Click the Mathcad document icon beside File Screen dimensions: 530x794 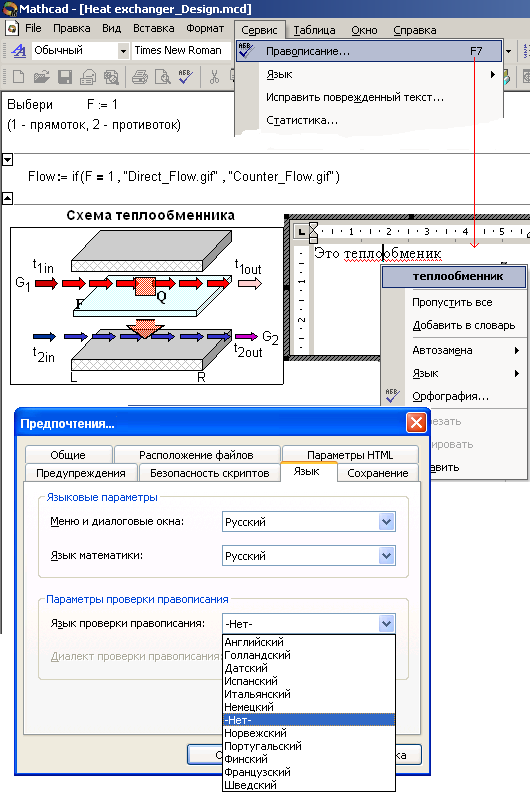click(x=12, y=28)
